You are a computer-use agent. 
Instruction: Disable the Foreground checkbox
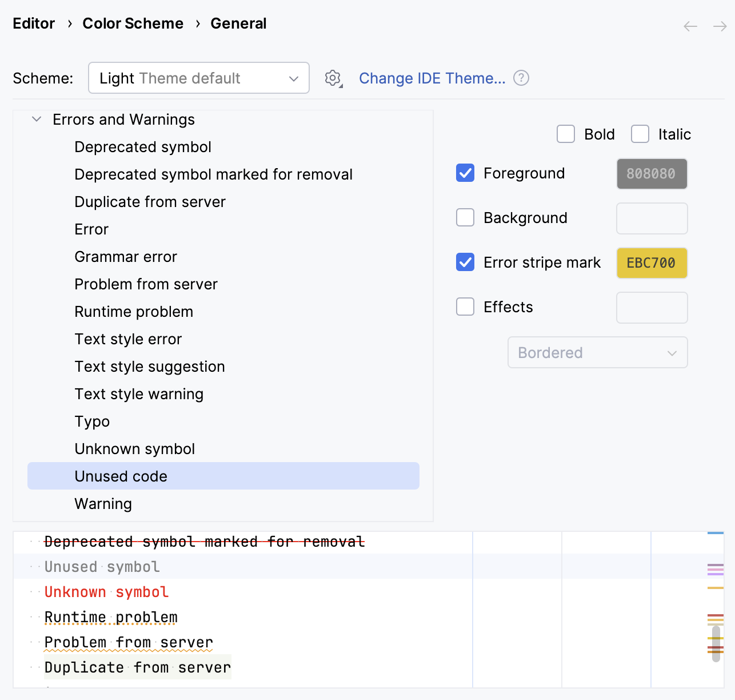click(x=465, y=173)
